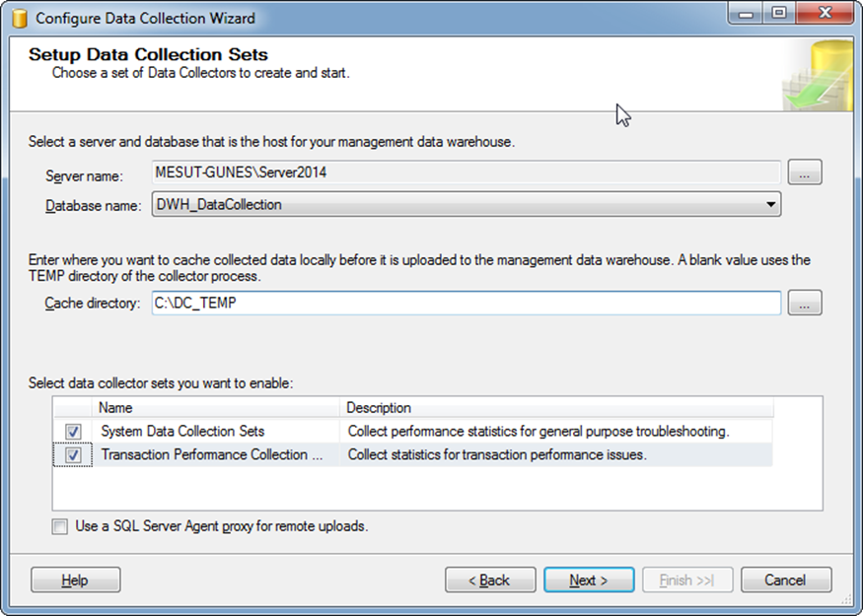Click 'Collect performance statistics for general purpose troubleshooting' description

tap(539, 432)
